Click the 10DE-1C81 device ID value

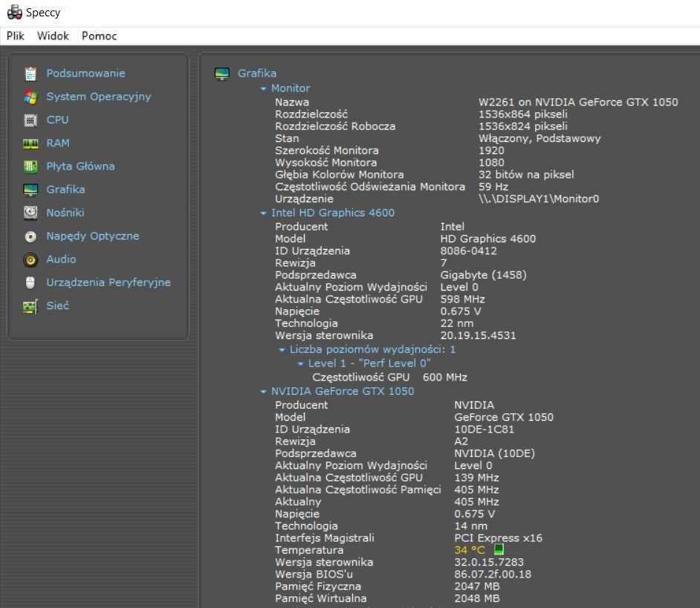(x=484, y=430)
